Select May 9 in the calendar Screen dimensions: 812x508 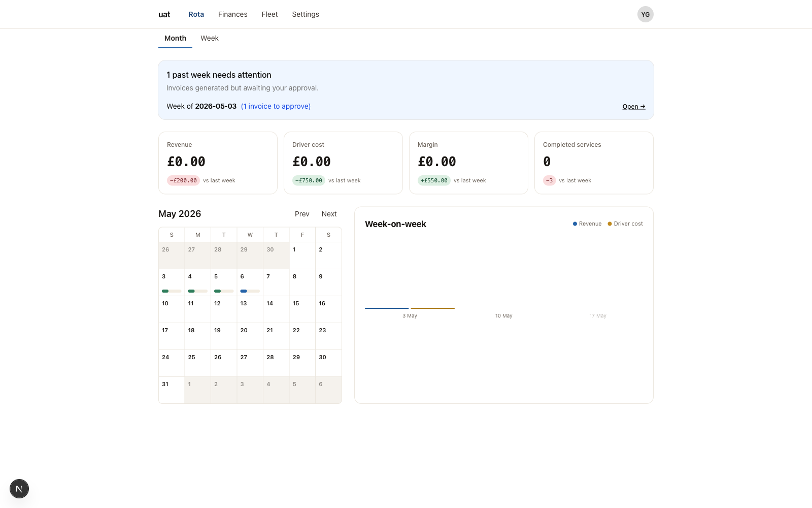coord(328,282)
